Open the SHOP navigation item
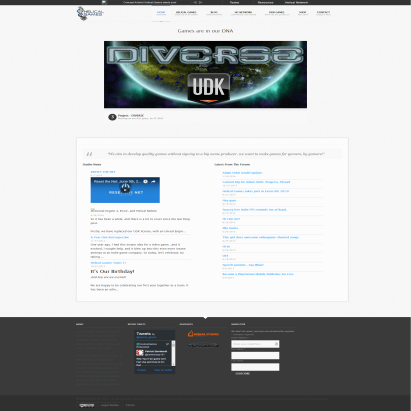Image resolution: width=411 pixels, height=411 pixels. 303,13
